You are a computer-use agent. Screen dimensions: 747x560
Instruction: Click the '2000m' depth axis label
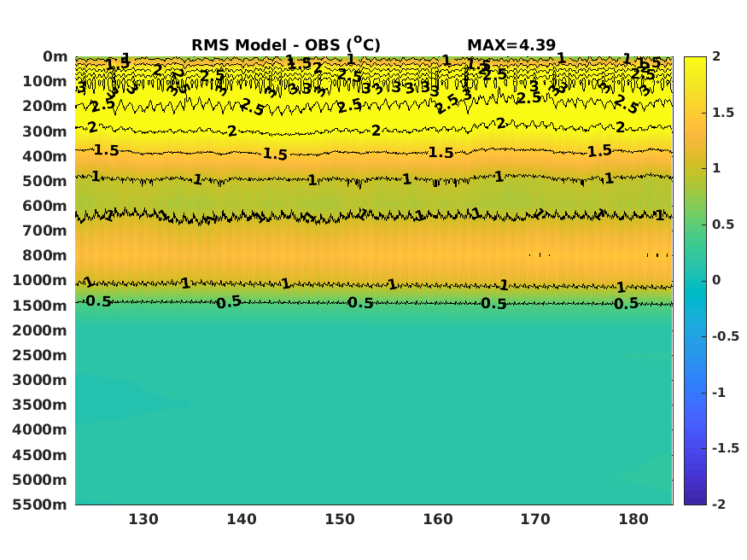pyautogui.click(x=39, y=330)
